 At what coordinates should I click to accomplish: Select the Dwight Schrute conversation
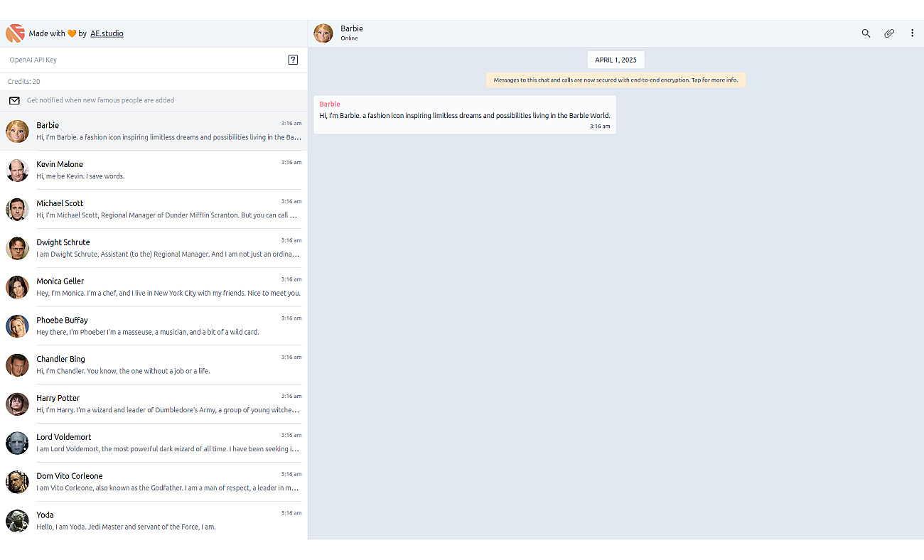pos(154,248)
